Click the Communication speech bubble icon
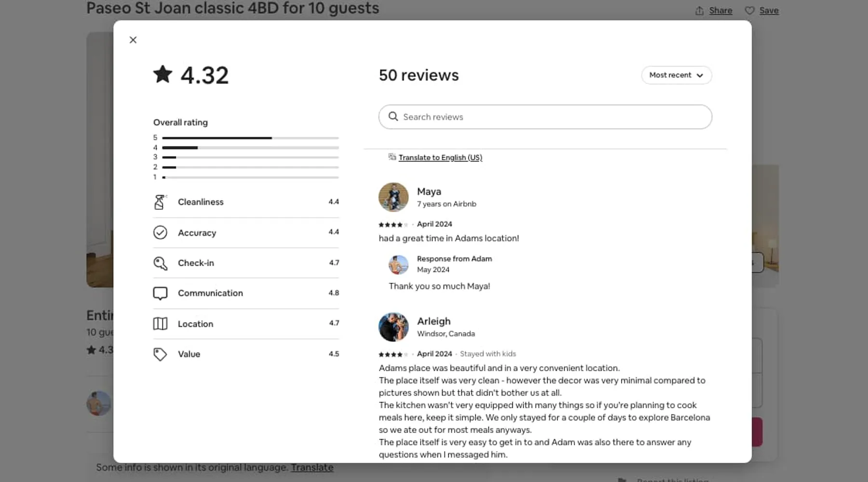 [x=160, y=293]
